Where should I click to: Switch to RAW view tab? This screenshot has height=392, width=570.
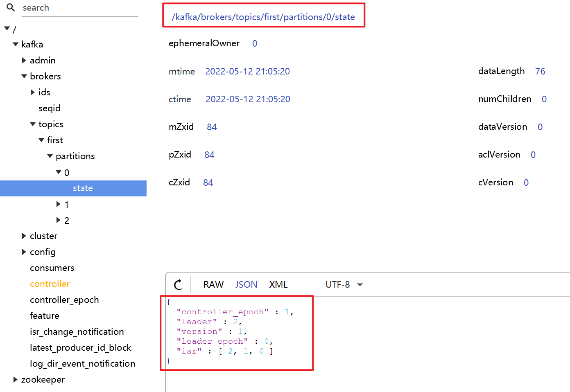(x=213, y=284)
